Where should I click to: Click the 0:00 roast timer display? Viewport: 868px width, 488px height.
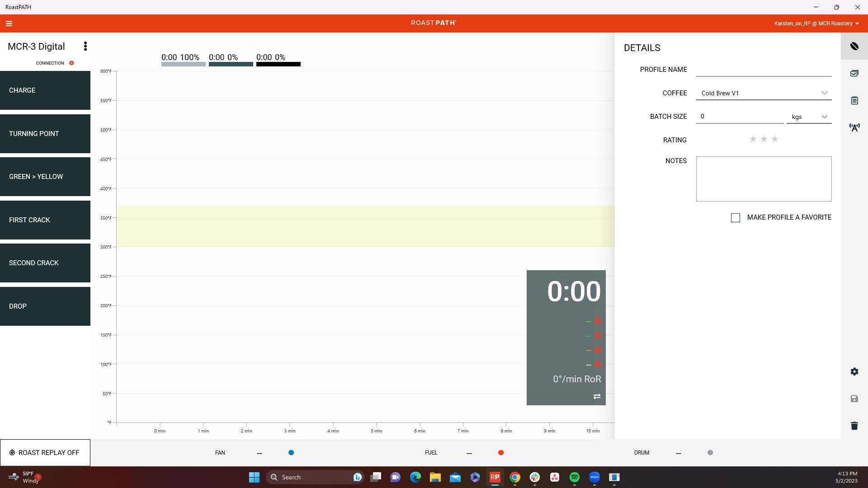[x=574, y=291]
